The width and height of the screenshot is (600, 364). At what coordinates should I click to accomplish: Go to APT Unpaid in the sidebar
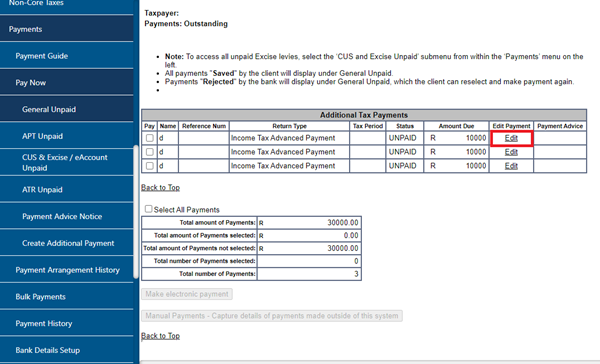pyautogui.click(x=67, y=136)
